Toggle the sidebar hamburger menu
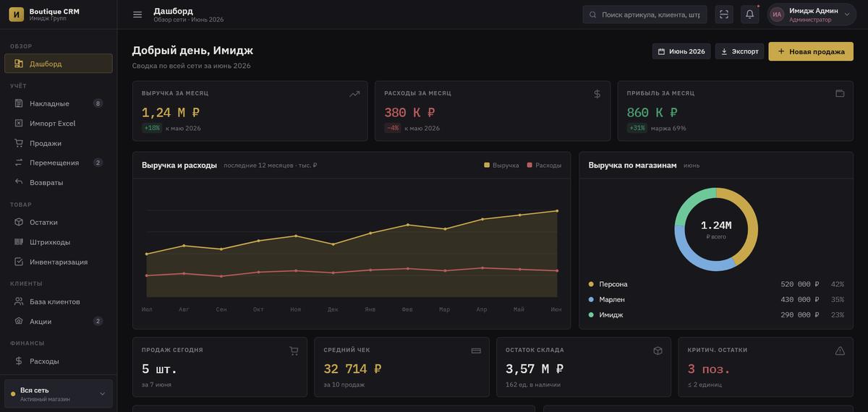 (137, 14)
